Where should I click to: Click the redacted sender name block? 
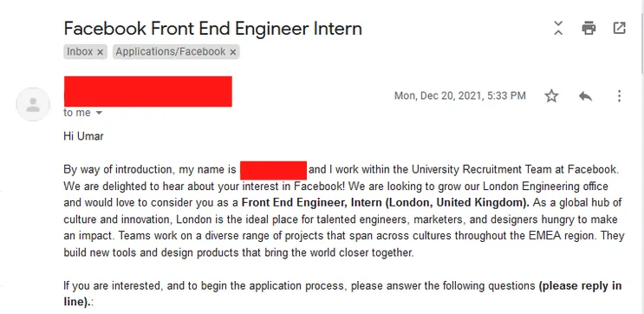pos(148,91)
